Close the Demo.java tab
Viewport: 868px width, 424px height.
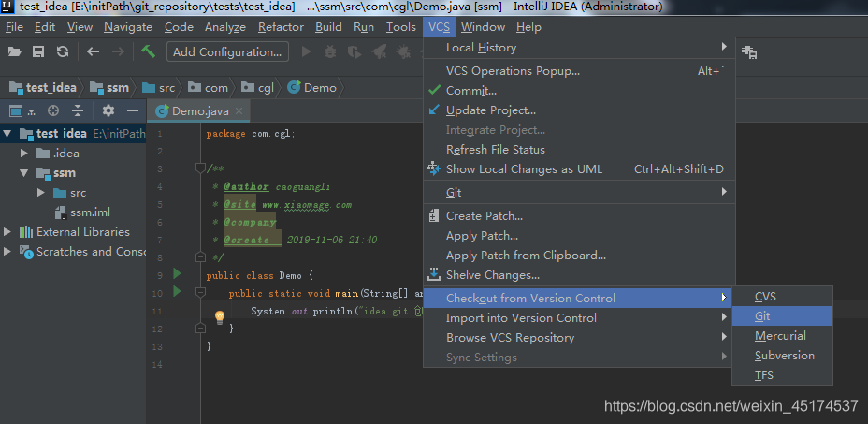pyautogui.click(x=239, y=110)
